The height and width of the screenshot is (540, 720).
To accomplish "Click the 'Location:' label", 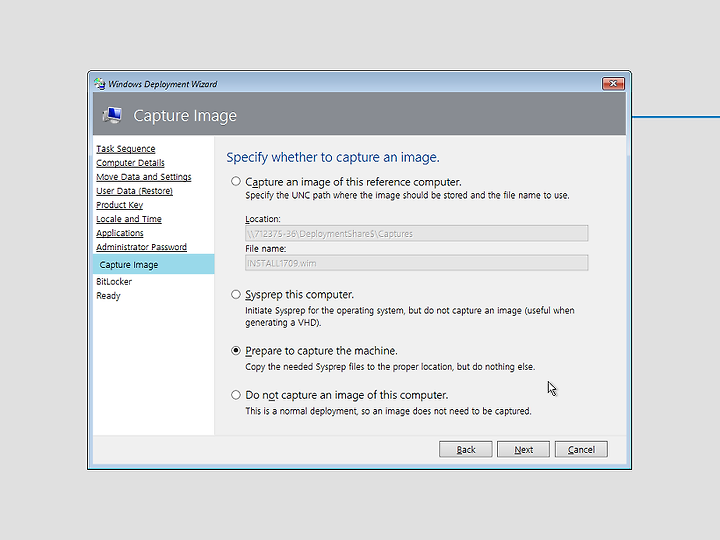I will tap(263, 219).
